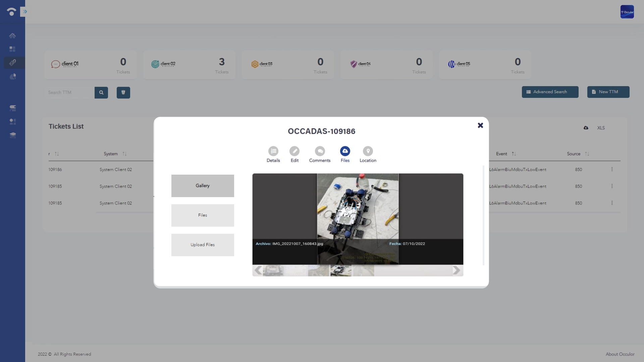Click the search magnifier button
This screenshot has height=362, width=644.
101,93
